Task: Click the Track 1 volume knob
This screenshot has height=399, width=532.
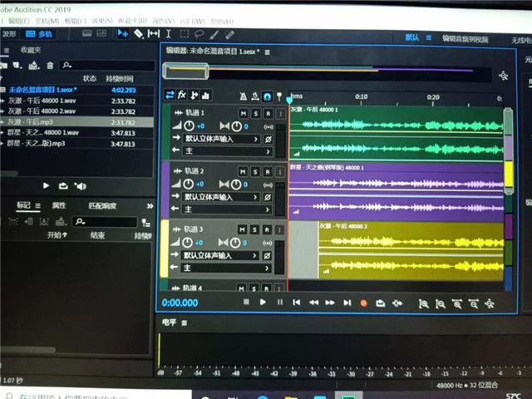Action: tap(190, 126)
